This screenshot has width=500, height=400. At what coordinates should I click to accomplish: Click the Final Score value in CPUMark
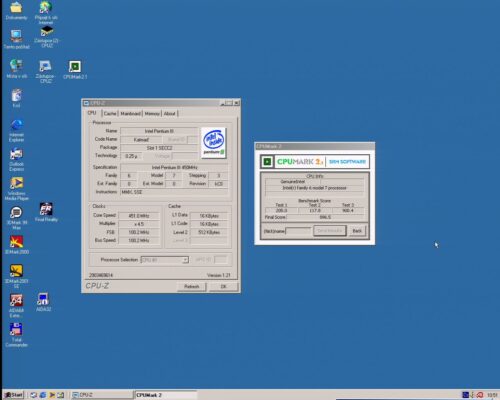click(325, 217)
